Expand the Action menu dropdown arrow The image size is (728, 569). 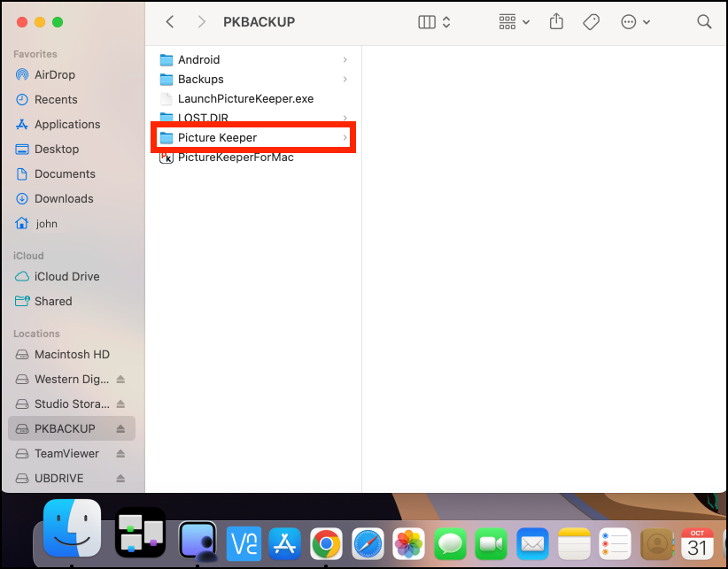647,22
